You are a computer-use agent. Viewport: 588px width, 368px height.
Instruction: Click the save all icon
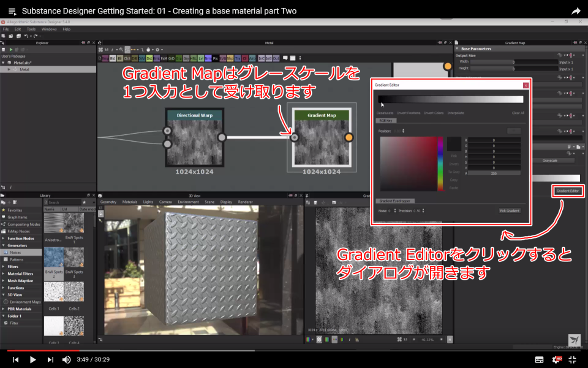18,36
